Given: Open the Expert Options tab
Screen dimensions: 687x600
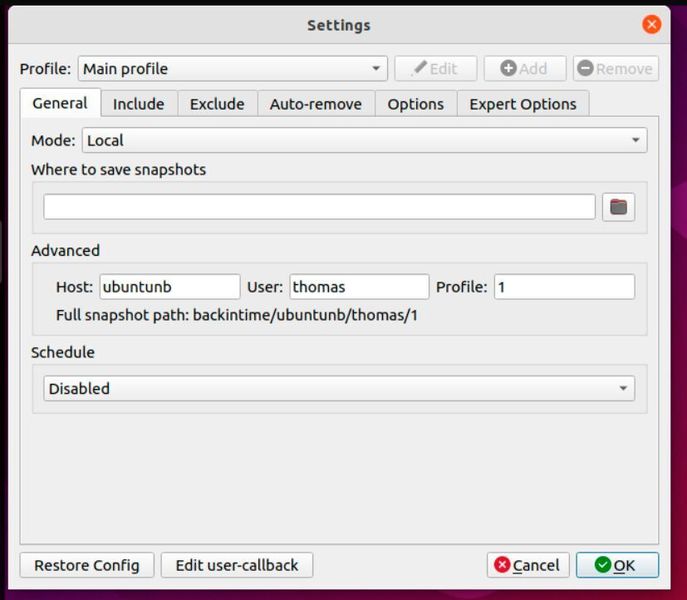Looking at the screenshot, I should [523, 104].
